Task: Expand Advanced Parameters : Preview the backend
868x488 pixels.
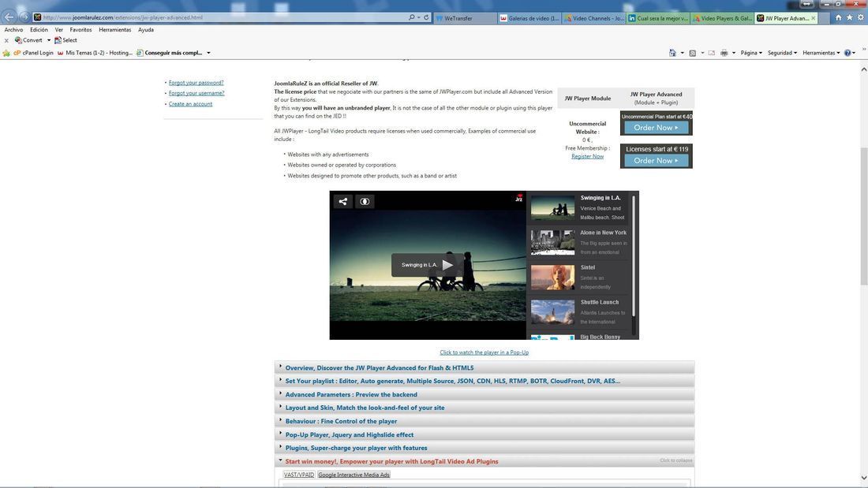Action: click(485, 394)
